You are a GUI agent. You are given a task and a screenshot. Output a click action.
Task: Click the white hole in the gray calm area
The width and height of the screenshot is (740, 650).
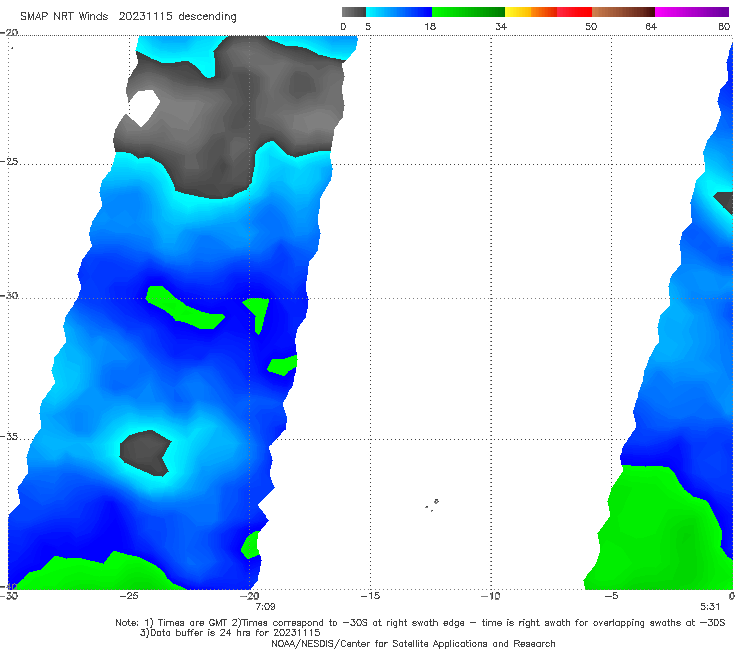coord(143,108)
